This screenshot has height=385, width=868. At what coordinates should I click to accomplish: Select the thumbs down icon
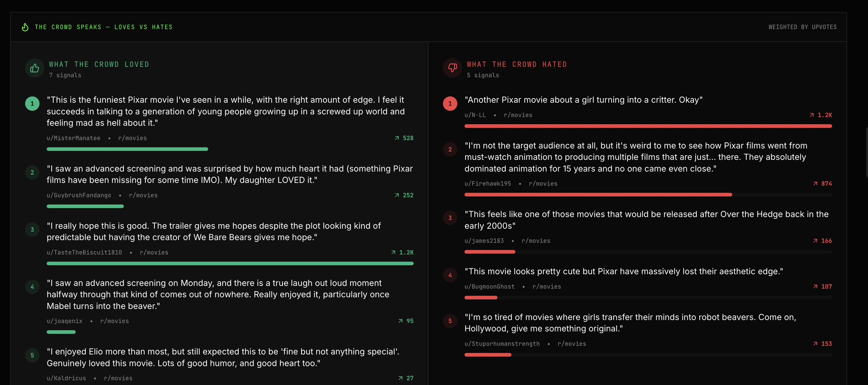(452, 68)
